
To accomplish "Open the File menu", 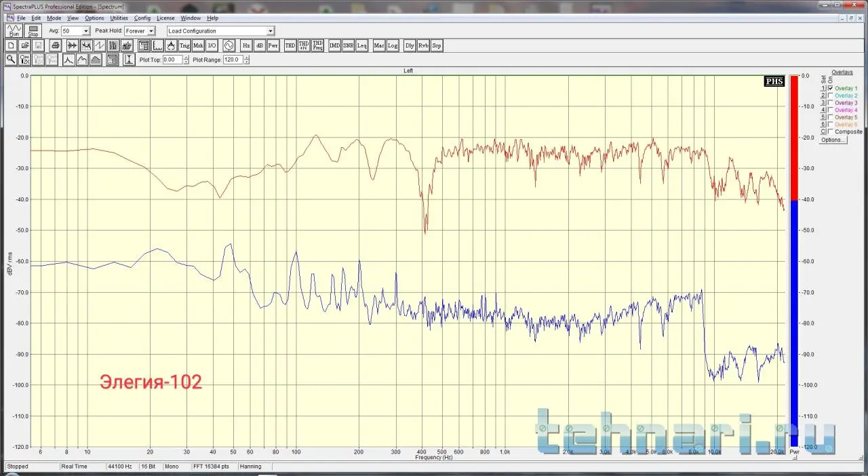I will click(x=21, y=18).
